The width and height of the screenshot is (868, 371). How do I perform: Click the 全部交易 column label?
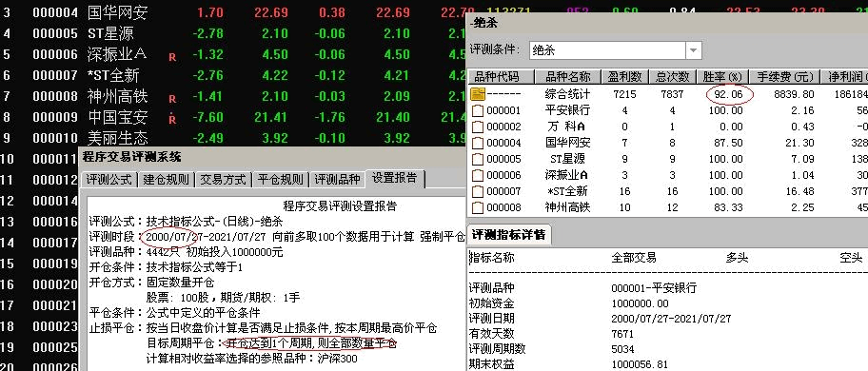click(633, 258)
